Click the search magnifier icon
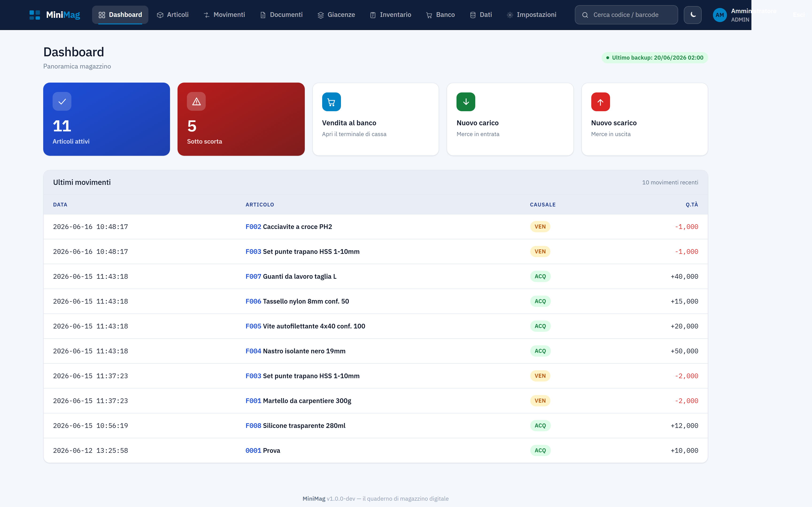This screenshot has width=812, height=507. coord(585,15)
